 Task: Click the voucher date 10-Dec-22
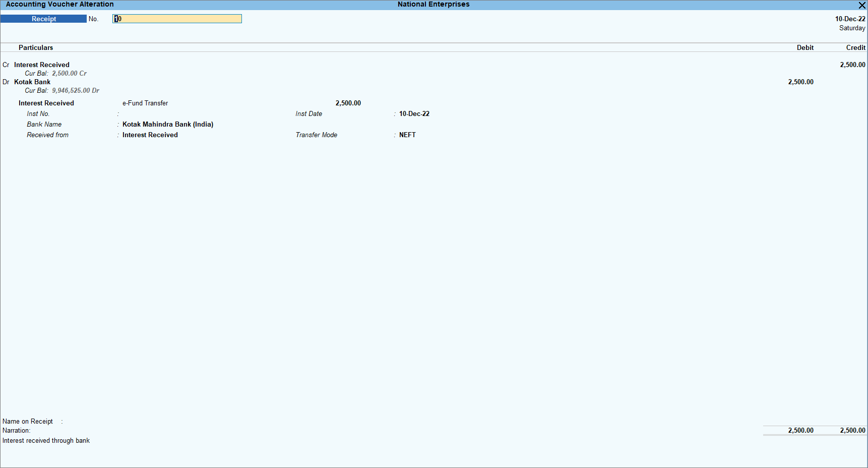[850, 19]
